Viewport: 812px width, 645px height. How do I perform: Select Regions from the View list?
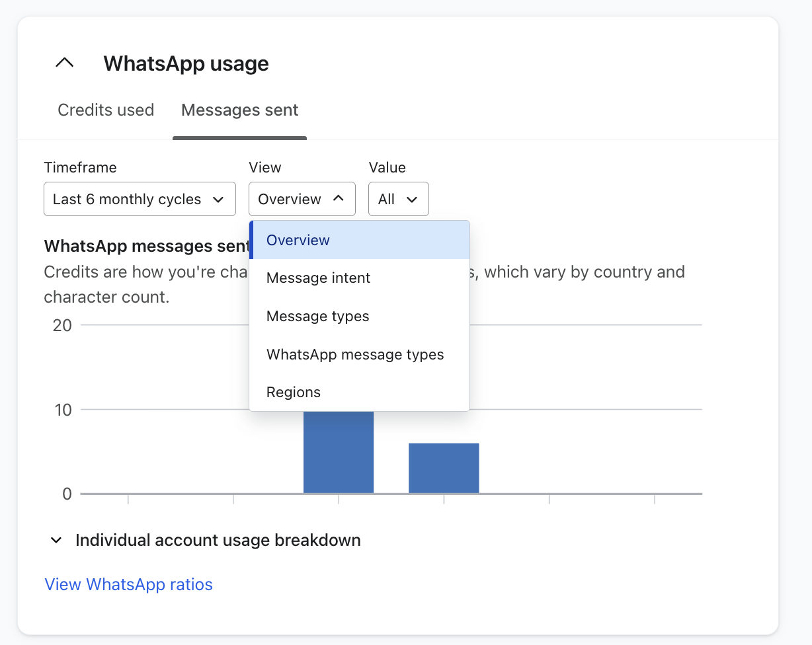[x=293, y=393]
